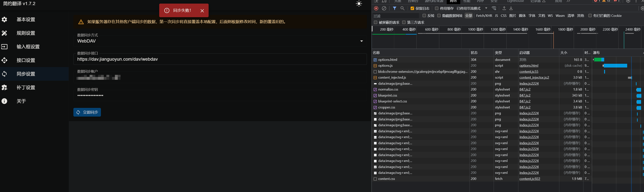Enable the 停用缓存 checkbox

pos(437,8)
